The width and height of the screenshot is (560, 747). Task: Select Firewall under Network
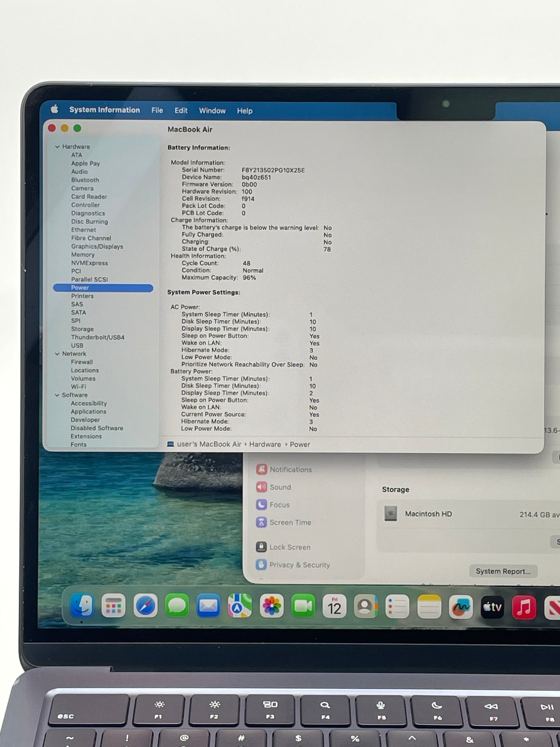[82, 362]
